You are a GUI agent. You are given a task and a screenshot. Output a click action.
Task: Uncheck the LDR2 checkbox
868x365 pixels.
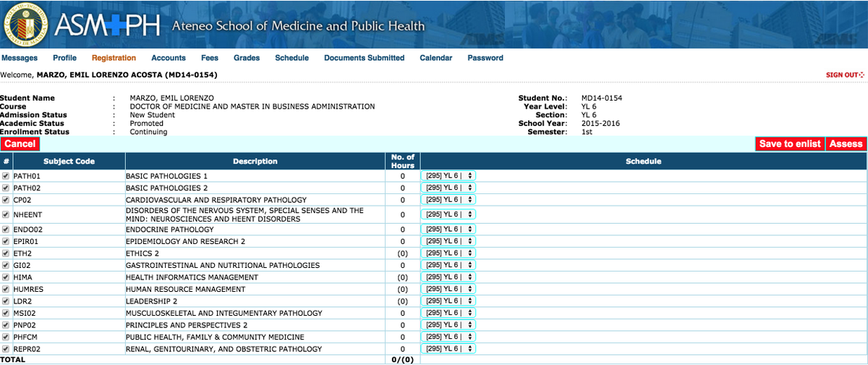pos(6,301)
